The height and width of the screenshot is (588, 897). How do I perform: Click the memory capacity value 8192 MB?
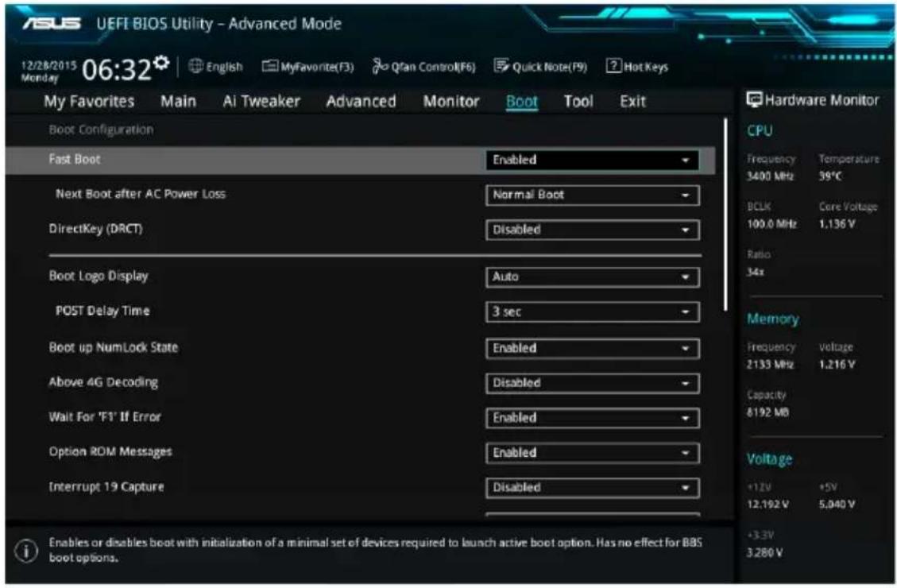coord(767,412)
